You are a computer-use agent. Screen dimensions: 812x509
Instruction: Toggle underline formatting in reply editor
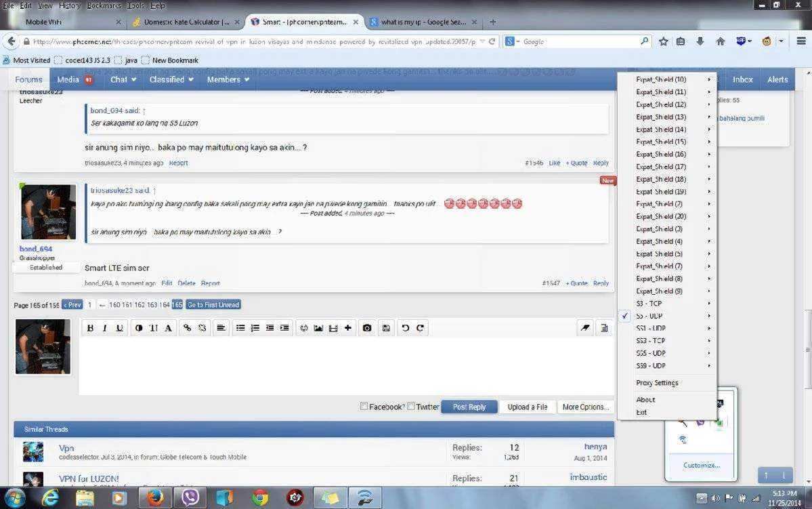120,328
